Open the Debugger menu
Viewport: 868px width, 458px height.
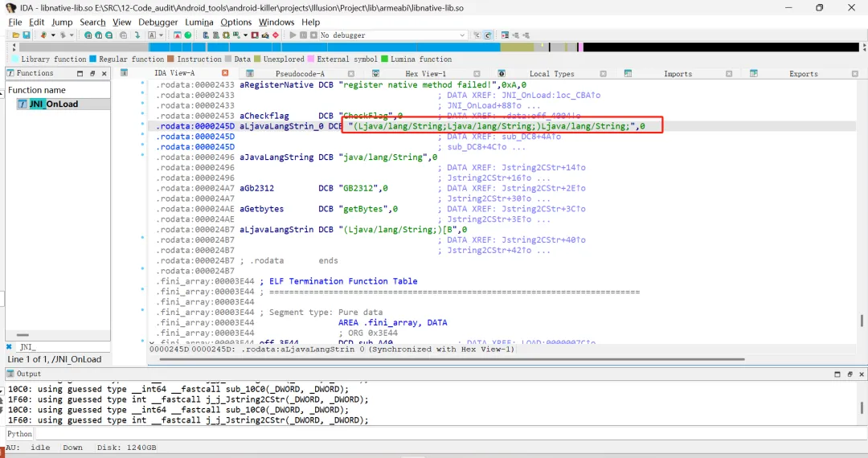tap(158, 22)
